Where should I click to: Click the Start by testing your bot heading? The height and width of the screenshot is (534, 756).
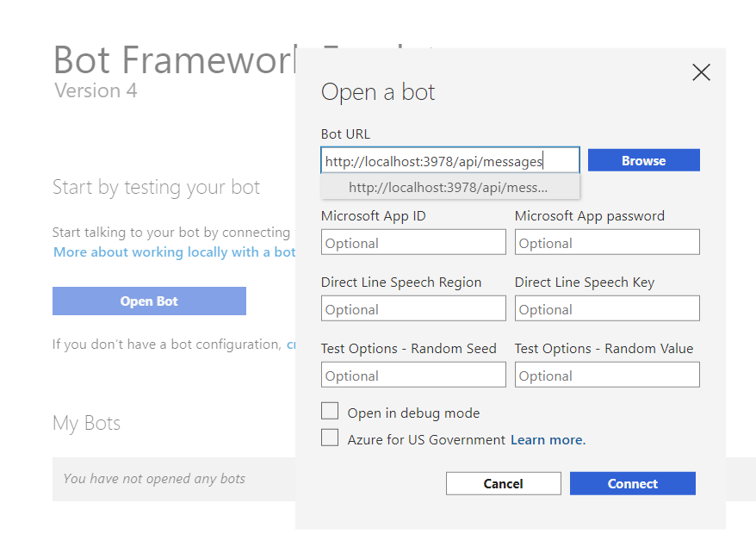pyautogui.click(x=156, y=187)
